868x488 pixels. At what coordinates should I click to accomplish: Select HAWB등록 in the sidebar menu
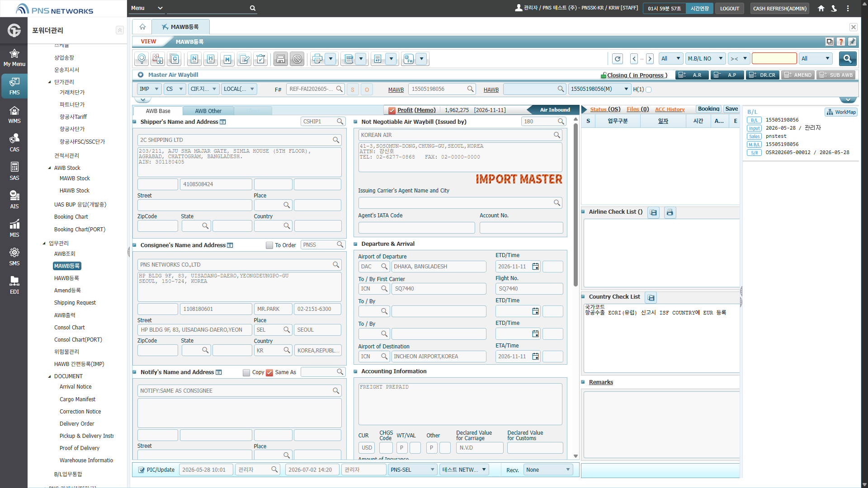66,278
